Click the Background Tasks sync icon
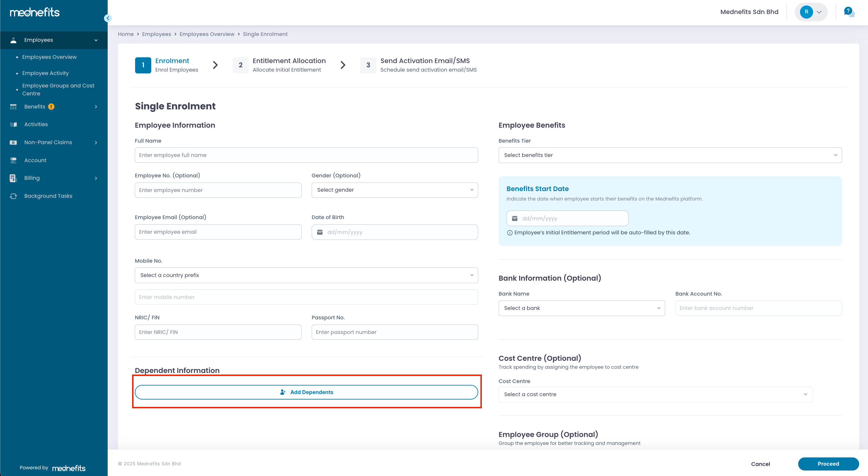 tap(13, 196)
